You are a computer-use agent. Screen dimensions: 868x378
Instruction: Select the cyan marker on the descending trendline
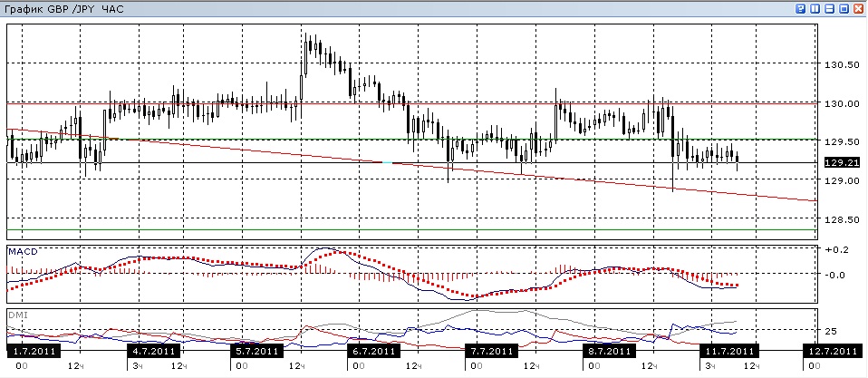[x=388, y=162]
